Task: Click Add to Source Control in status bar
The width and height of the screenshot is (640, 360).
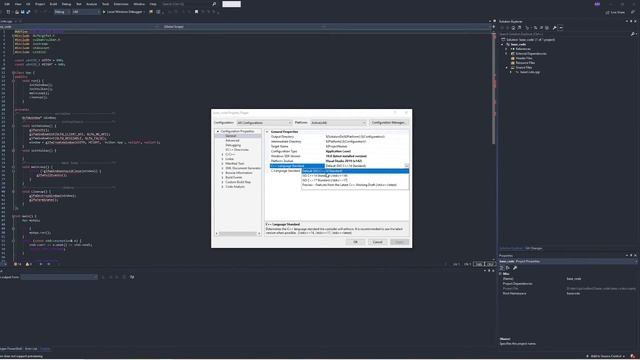Action: click(606, 356)
